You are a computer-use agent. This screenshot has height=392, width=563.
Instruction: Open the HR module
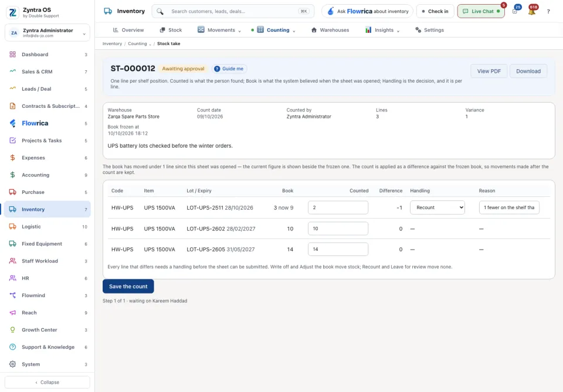point(48,278)
